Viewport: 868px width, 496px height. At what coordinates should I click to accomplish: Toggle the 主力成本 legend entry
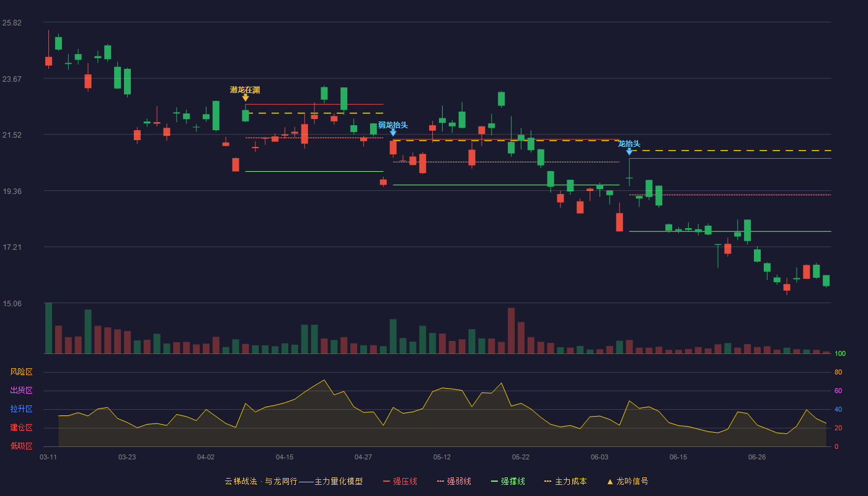pos(565,481)
